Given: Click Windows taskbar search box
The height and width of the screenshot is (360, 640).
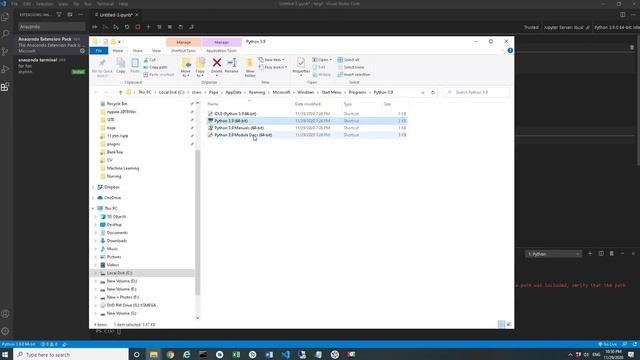Looking at the screenshot, I should (71, 354).
